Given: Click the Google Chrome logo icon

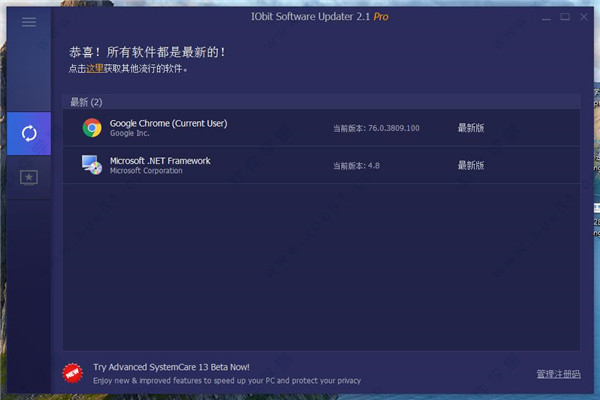Looking at the screenshot, I should 92,128.
